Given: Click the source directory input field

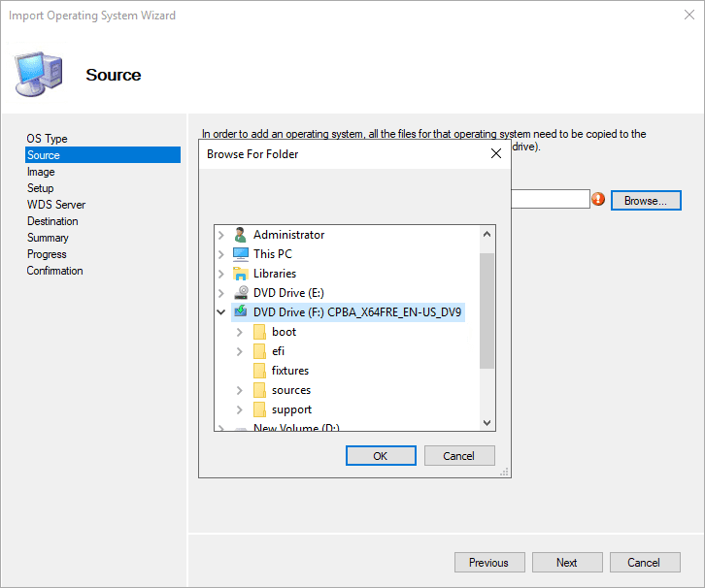Looking at the screenshot, I should (x=551, y=199).
